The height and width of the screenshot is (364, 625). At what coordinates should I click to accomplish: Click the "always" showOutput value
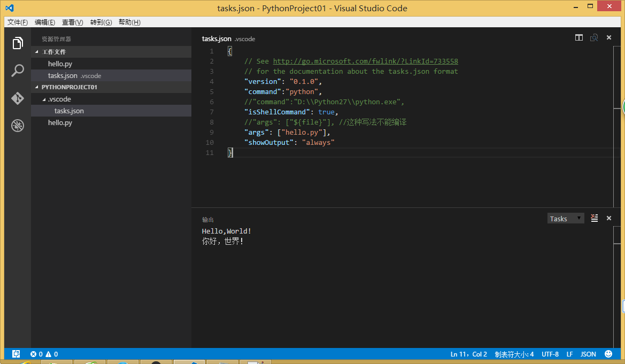318,142
